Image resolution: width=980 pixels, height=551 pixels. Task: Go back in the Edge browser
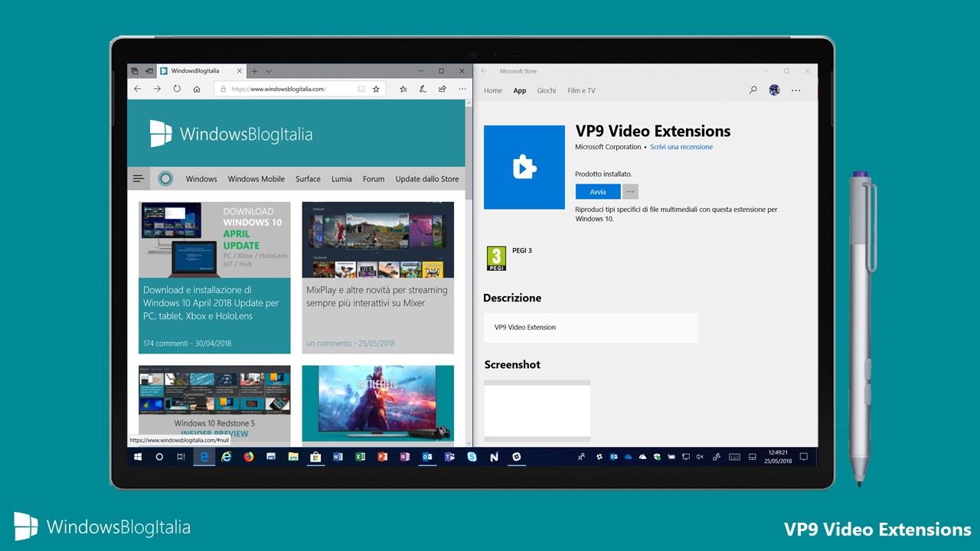138,89
